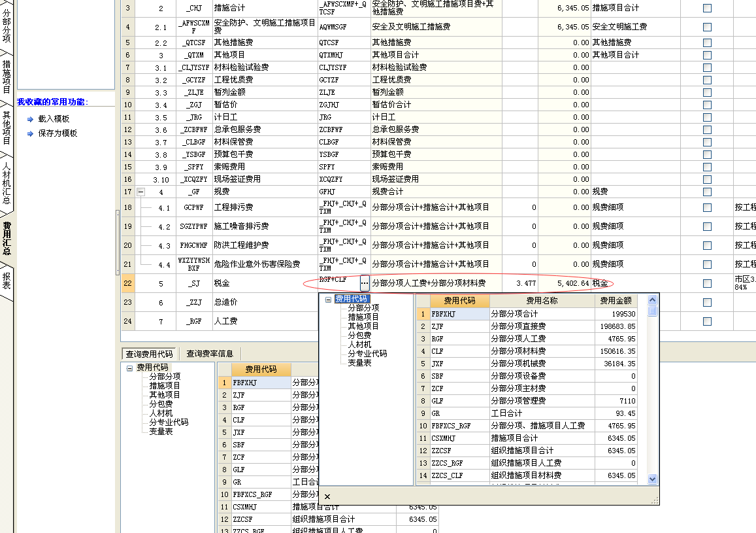This screenshot has width=756, height=533.
Task: Click 费用金额 column header in popup
Action: pyautogui.click(x=616, y=300)
